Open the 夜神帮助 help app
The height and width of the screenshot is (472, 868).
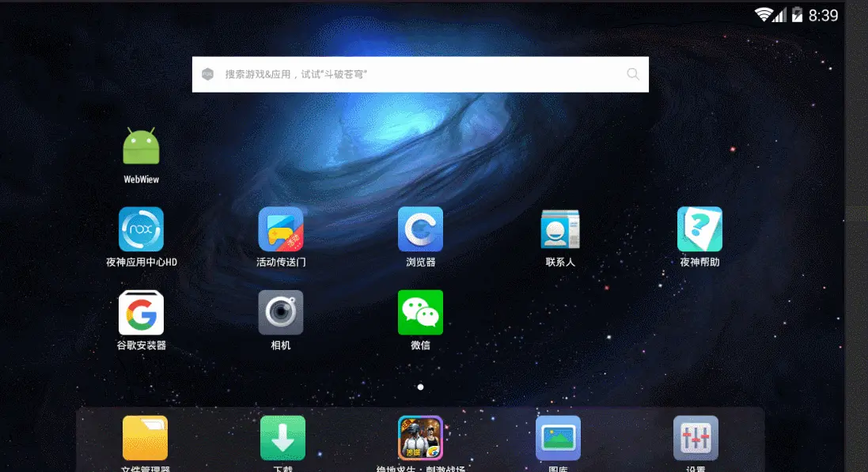pyautogui.click(x=699, y=229)
